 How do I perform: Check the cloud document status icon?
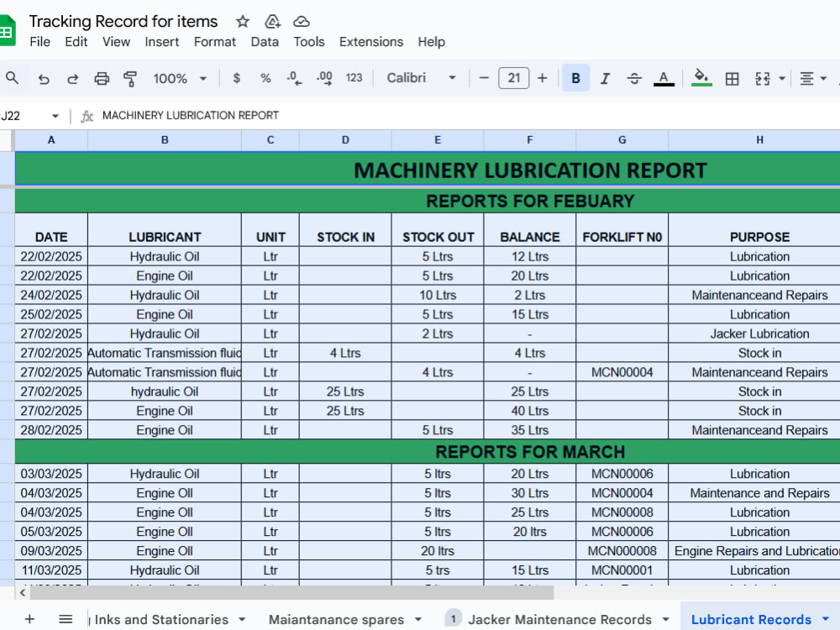coord(302,22)
